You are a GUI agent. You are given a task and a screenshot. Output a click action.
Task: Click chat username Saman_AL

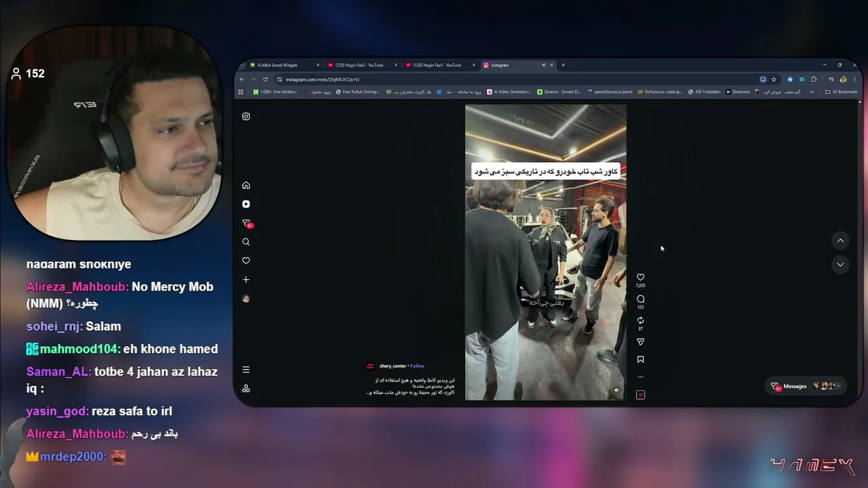(x=58, y=372)
